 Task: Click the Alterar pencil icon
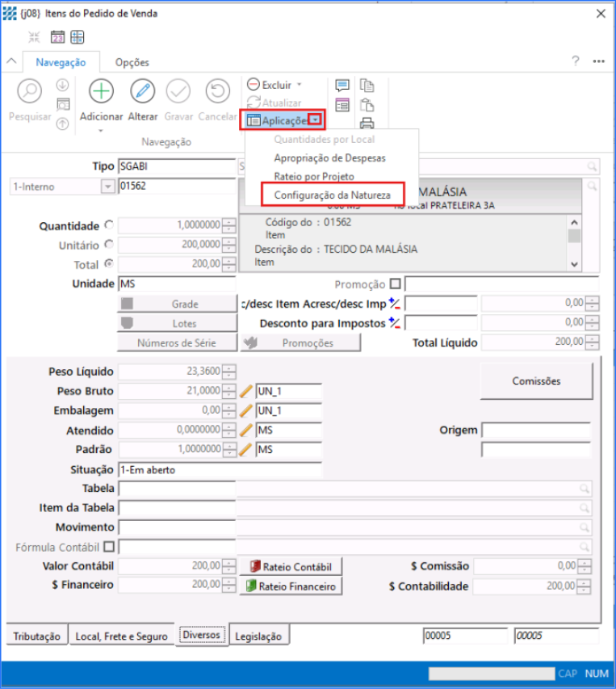142,91
